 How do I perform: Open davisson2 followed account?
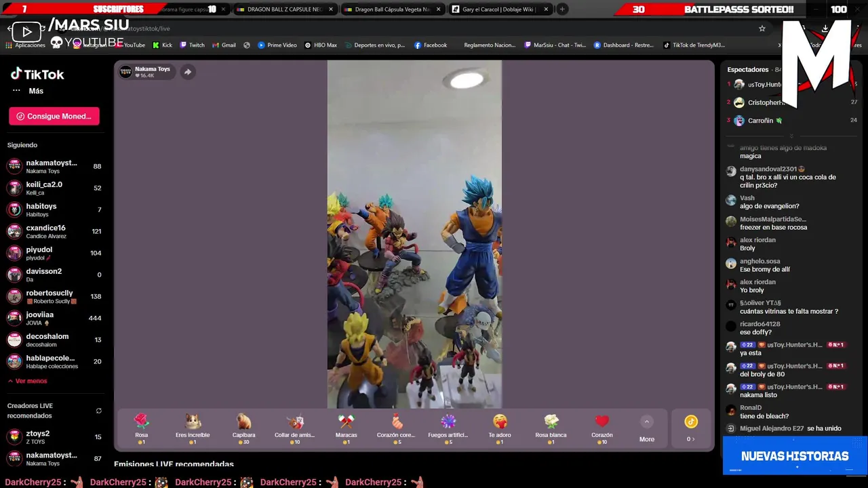pos(54,275)
